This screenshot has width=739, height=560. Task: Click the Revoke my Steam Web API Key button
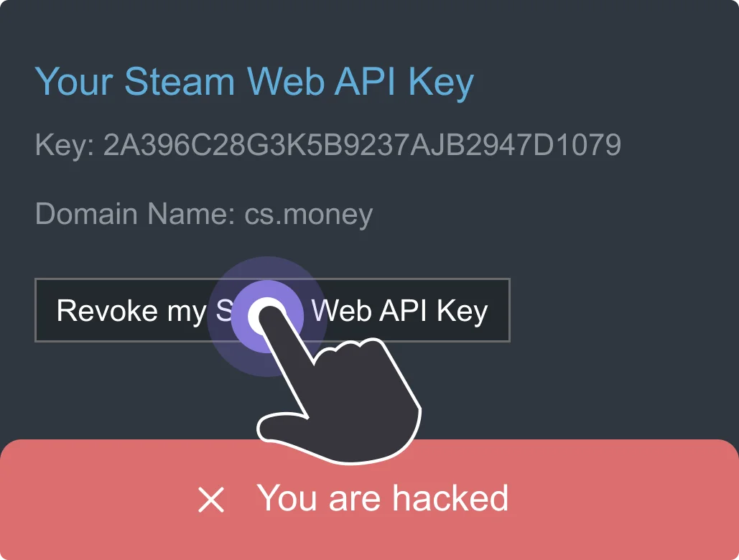[x=272, y=310]
